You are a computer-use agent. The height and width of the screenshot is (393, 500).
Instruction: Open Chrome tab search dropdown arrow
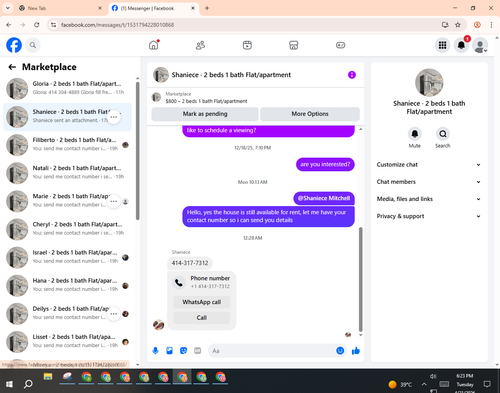click(8, 8)
